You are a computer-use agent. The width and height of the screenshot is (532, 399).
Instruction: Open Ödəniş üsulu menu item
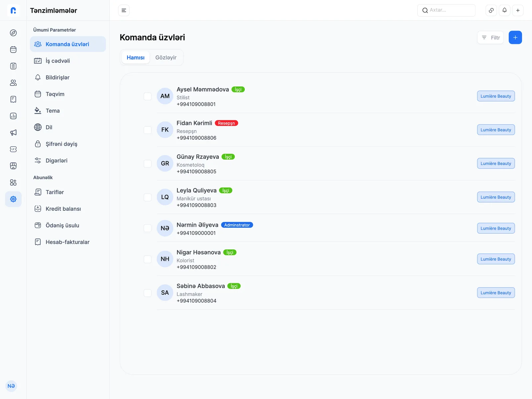(68, 225)
